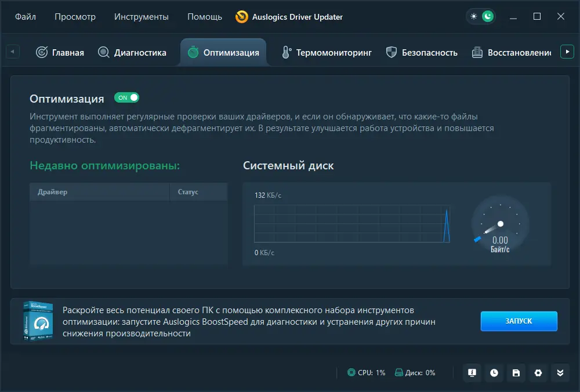Collapse bottom panel with double-chevron icon
The height and width of the screenshot is (392, 580).
pyautogui.click(x=560, y=373)
